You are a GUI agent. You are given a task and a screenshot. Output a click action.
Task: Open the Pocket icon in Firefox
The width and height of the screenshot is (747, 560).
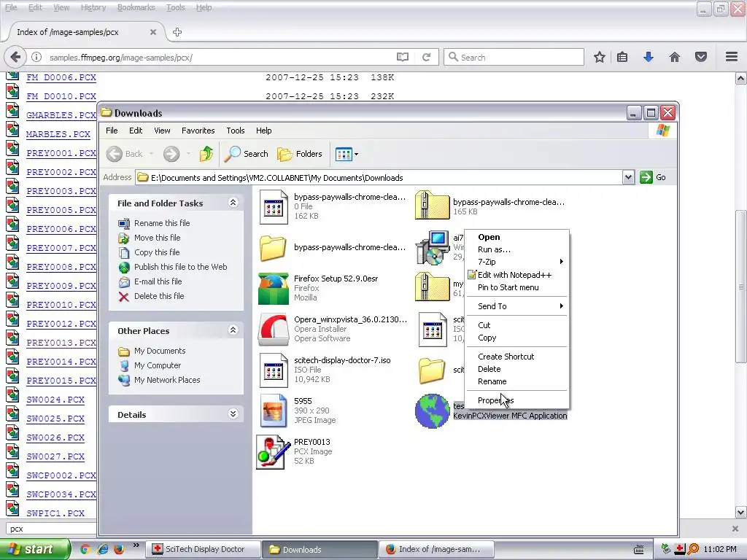(x=701, y=57)
